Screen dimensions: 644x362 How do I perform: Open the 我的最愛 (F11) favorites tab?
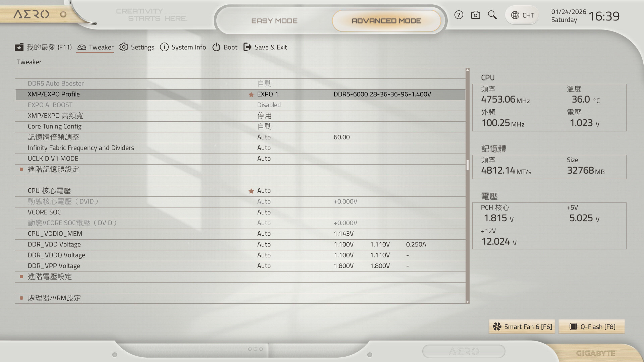43,47
